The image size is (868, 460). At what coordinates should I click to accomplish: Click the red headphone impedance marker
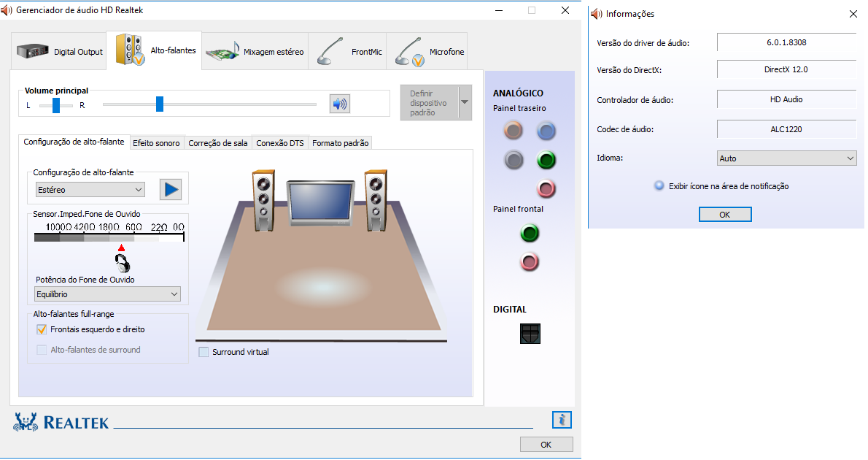click(x=122, y=248)
